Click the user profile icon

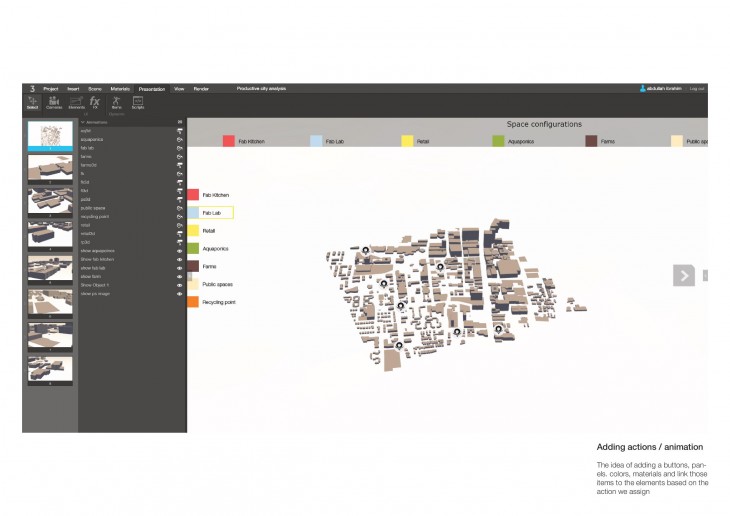[x=644, y=89]
